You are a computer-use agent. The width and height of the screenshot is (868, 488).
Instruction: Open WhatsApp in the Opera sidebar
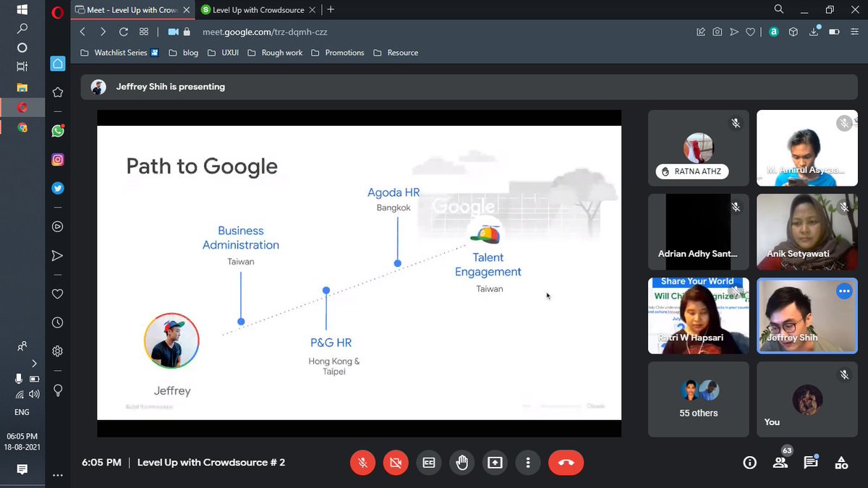pyautogui.click(x=58, y=131)
